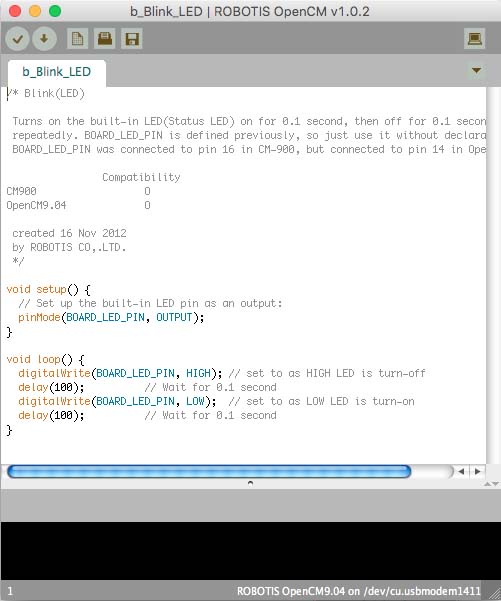Click the window title b_Blink_LED
The image size is (501, 601).
point(250,11)
